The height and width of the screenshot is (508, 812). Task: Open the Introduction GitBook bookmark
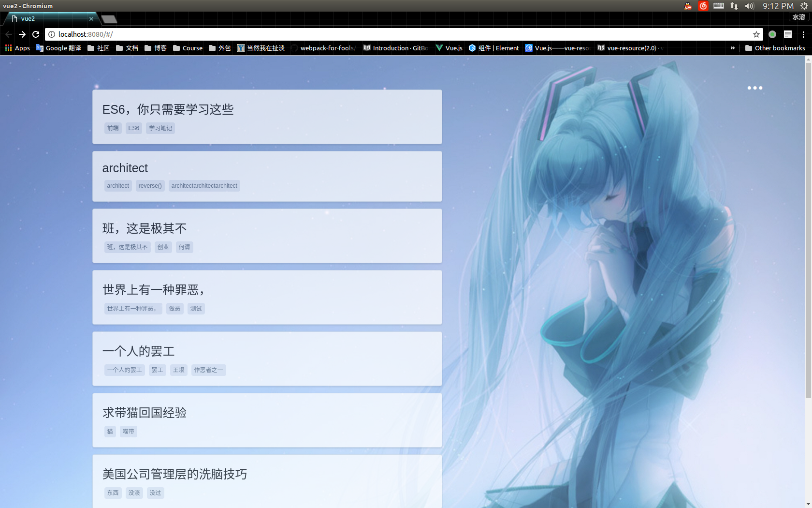396,48
